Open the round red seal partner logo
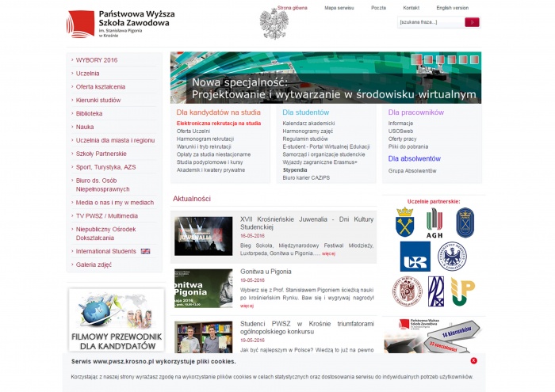 pyautogui.click(x=407, y=291)
